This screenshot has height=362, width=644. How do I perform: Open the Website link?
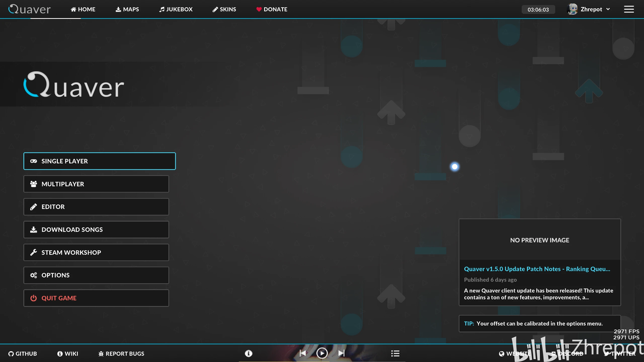pos(515,353)
